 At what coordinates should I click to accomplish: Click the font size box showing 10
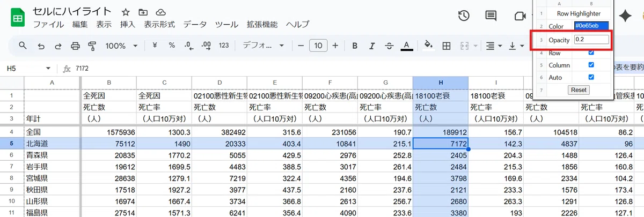click(x=318, y=46)
